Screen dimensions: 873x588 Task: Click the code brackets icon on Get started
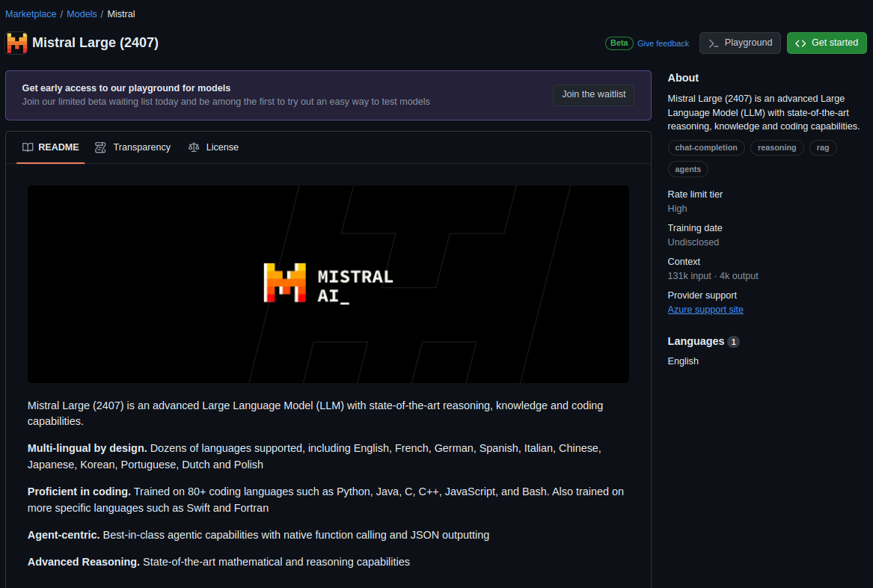(800, 43)
